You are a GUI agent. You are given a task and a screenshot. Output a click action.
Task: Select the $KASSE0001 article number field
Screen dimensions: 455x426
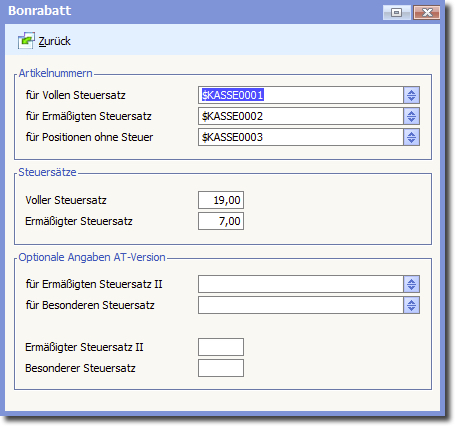coord(301,95)
